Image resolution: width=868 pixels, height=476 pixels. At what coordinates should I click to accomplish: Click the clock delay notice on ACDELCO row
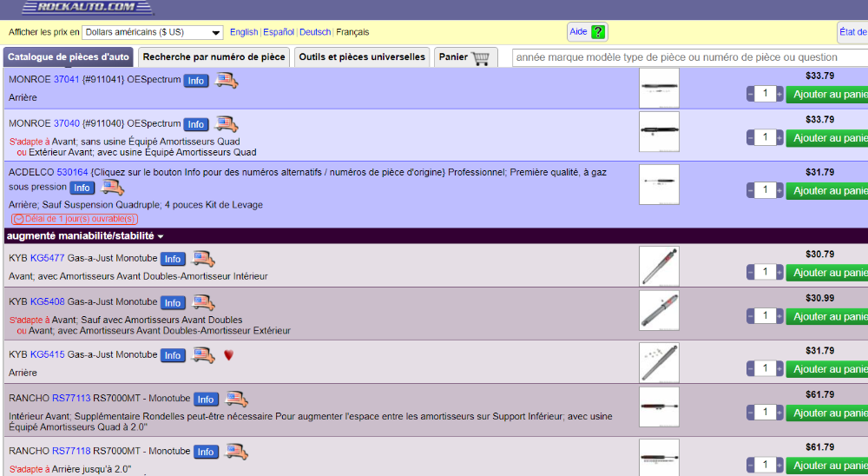click(74, 219)
